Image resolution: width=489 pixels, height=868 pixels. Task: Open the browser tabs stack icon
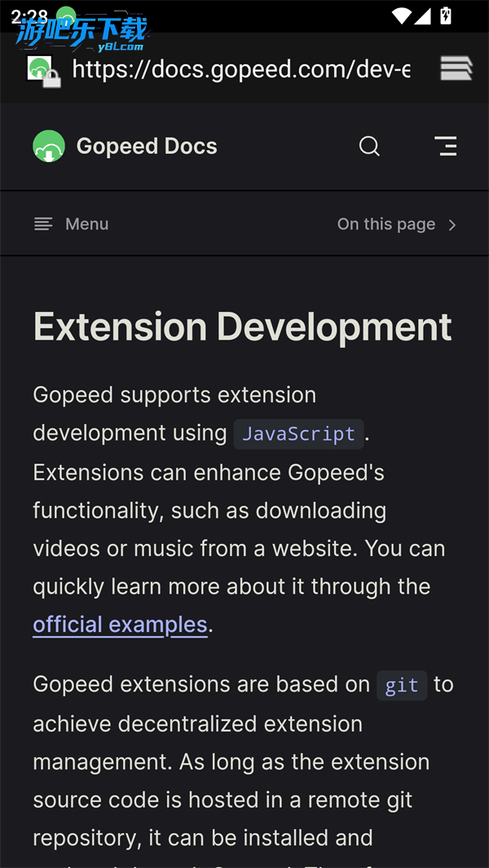tap(456, 68)
